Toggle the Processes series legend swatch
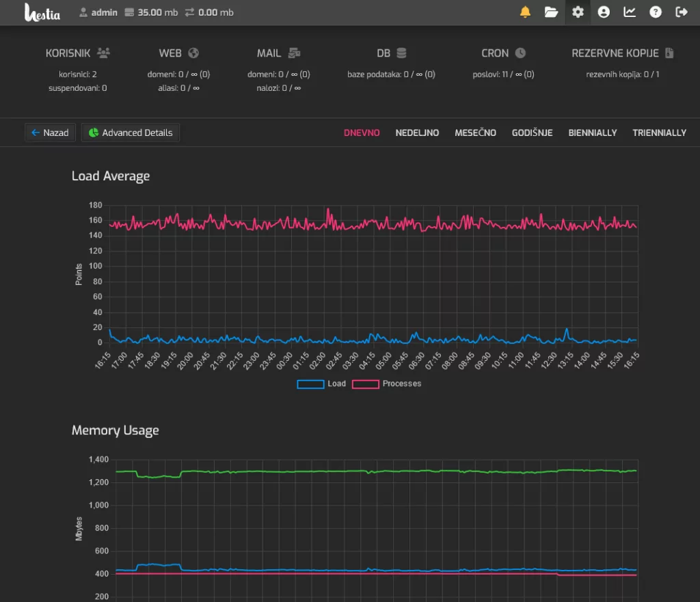 click(x=366, y=384)
